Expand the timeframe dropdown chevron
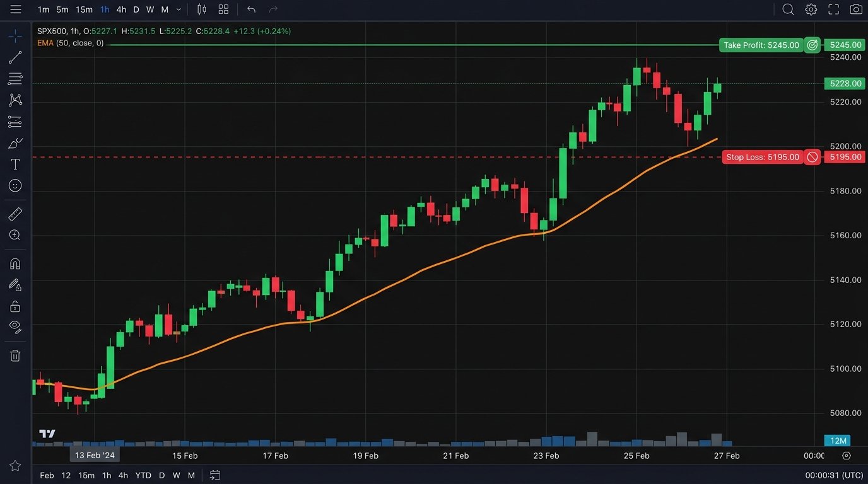Screen dimensions: 868x484 (179, 9)
